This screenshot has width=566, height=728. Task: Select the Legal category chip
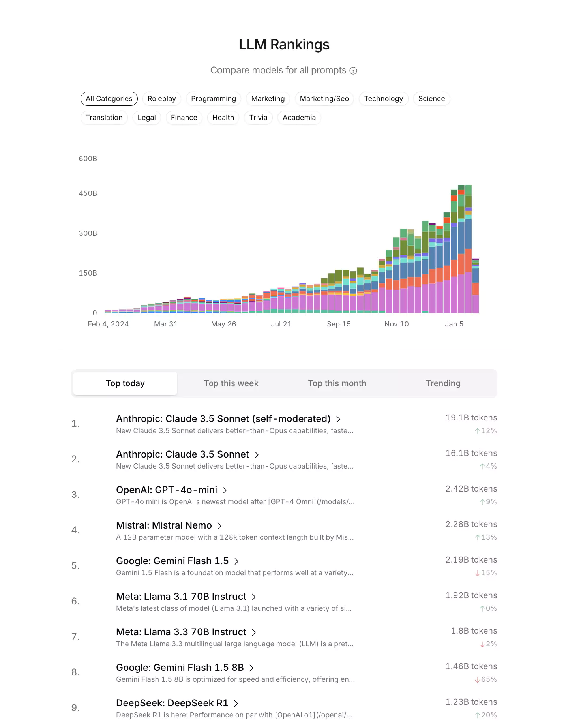(x=147, y=118)
